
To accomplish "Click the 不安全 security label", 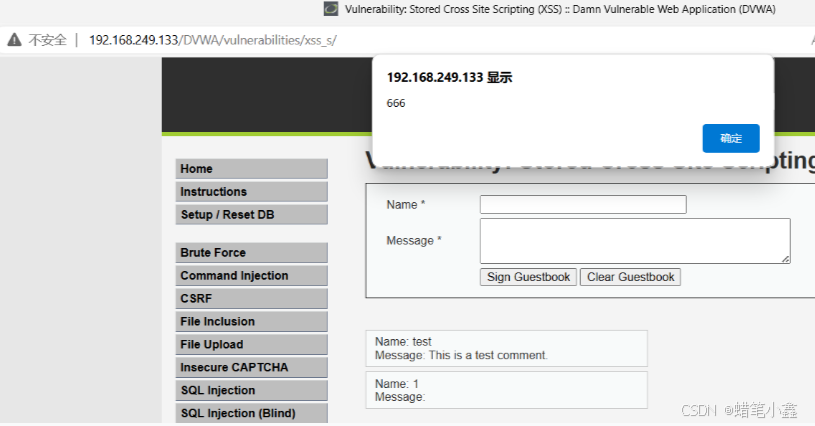I will [x=47, y=40].
